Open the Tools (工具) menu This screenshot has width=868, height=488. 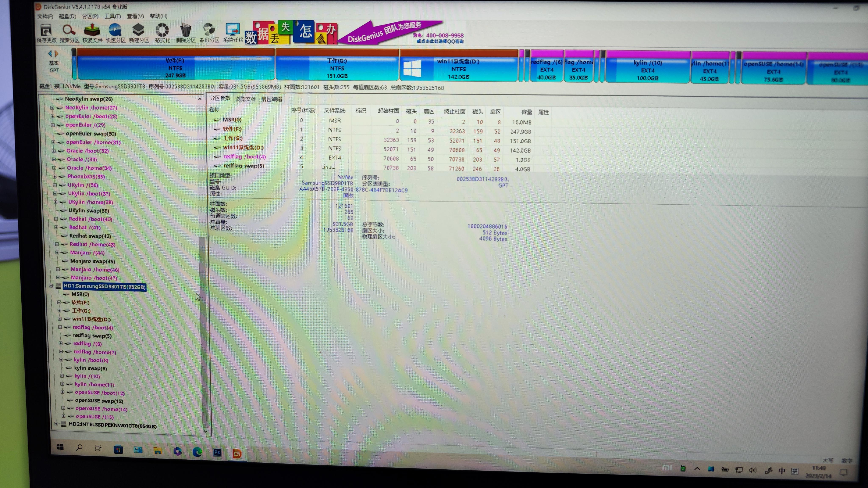[x=113, y=16]
